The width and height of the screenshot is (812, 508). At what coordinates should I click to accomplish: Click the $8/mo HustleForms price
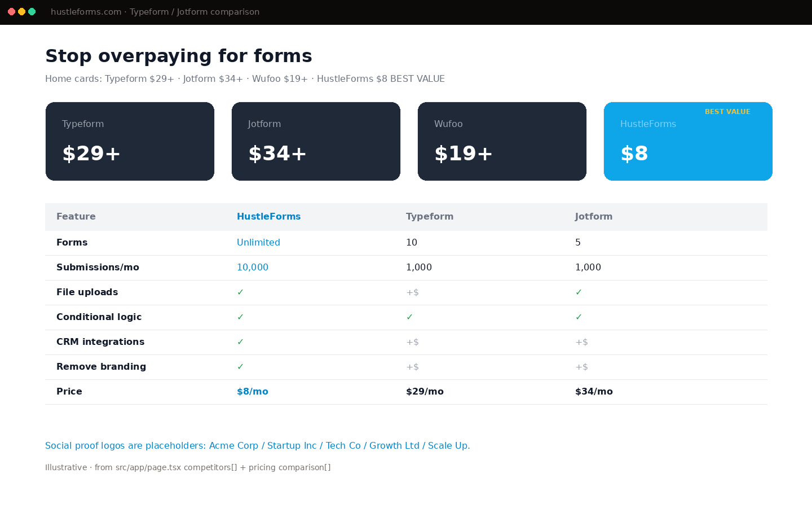pos(253,392)
